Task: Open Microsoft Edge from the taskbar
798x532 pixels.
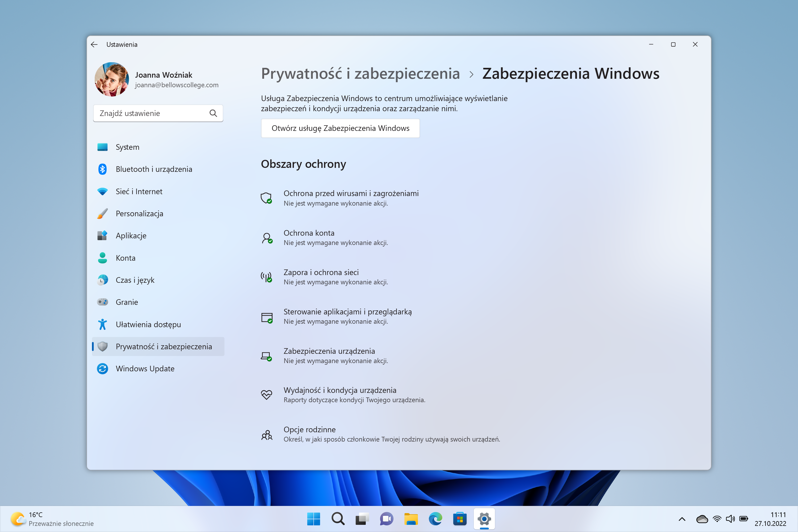Action: tap(436, 518)
